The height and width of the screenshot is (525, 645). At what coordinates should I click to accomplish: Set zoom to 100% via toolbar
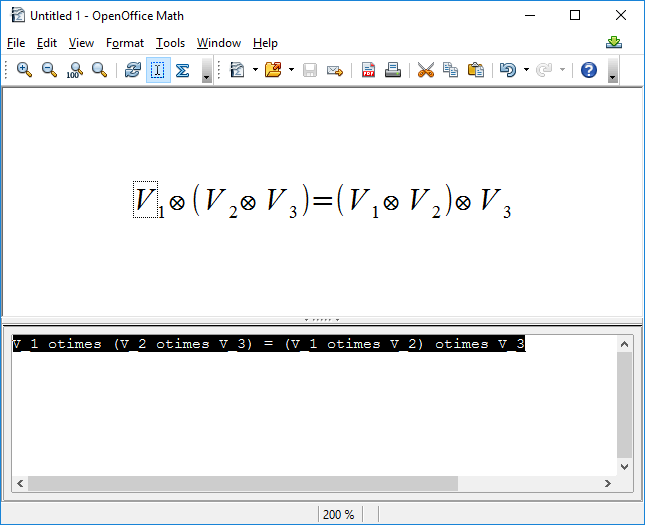74,70
